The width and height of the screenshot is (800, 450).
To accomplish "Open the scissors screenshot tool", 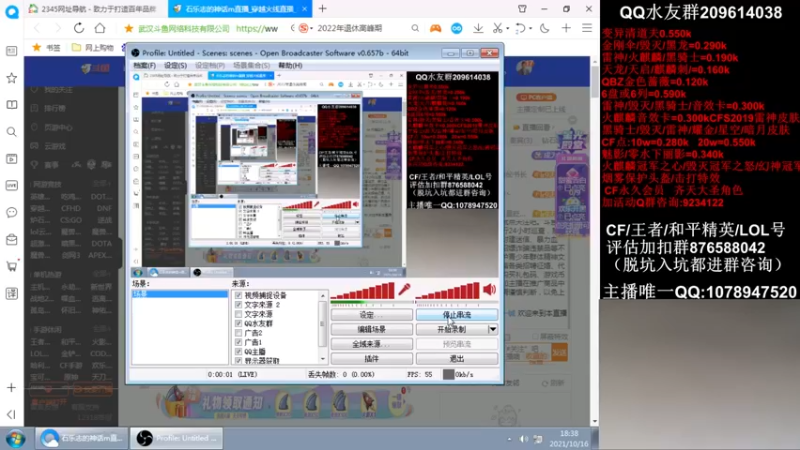I will tap(497, 29).
